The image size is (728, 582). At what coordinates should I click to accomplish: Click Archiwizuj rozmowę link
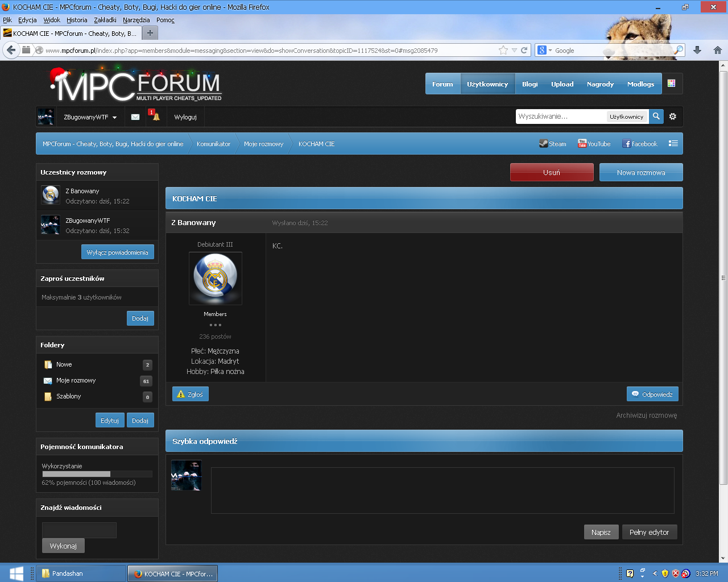click(x=647, y=415)
